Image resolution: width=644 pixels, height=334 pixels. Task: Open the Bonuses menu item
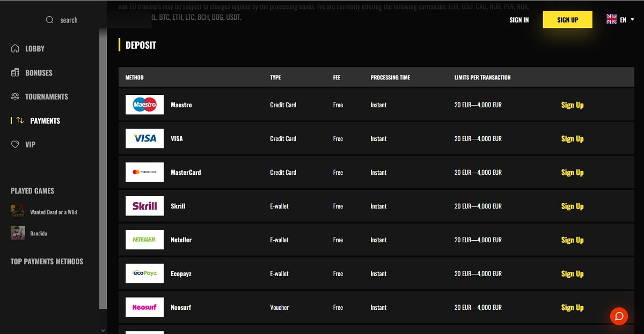39,72
